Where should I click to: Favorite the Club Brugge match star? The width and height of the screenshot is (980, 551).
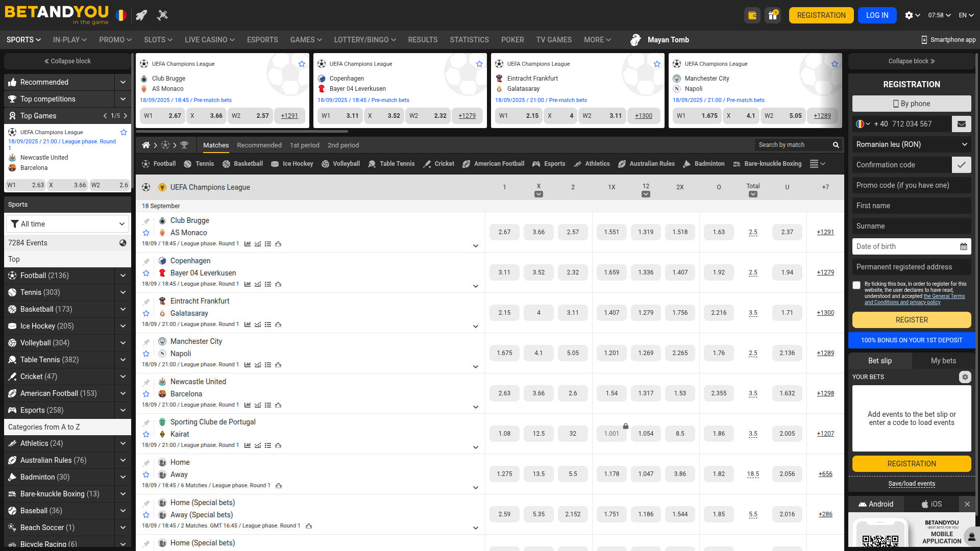coord(146,233)
